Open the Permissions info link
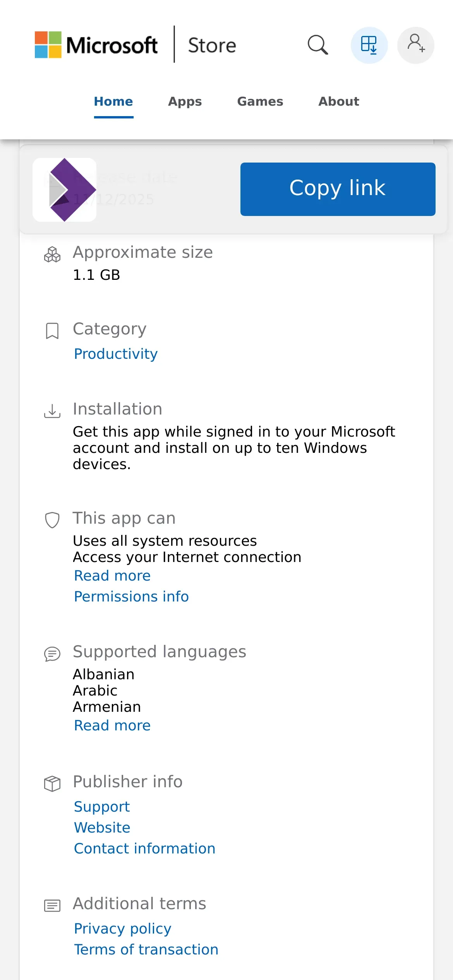 131,597
